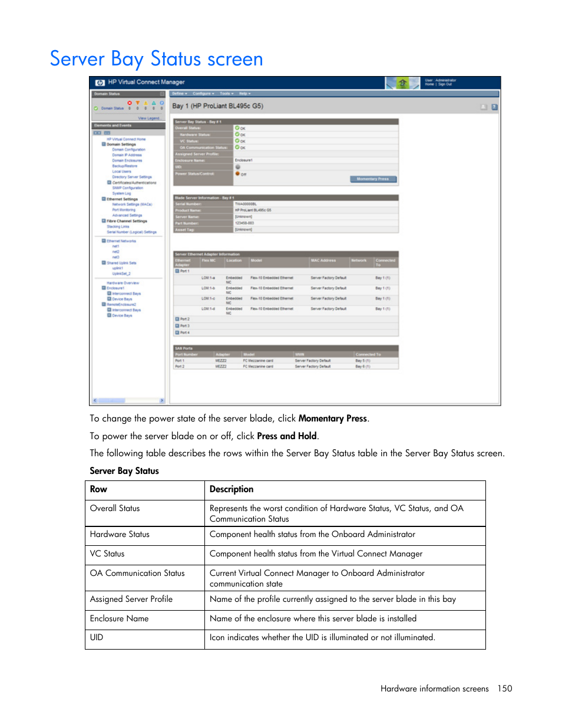Click the Sign Out link
Image resolution: width=562 pixels, height=728 pixels.
pyautogui.click(x=445, y=84)
